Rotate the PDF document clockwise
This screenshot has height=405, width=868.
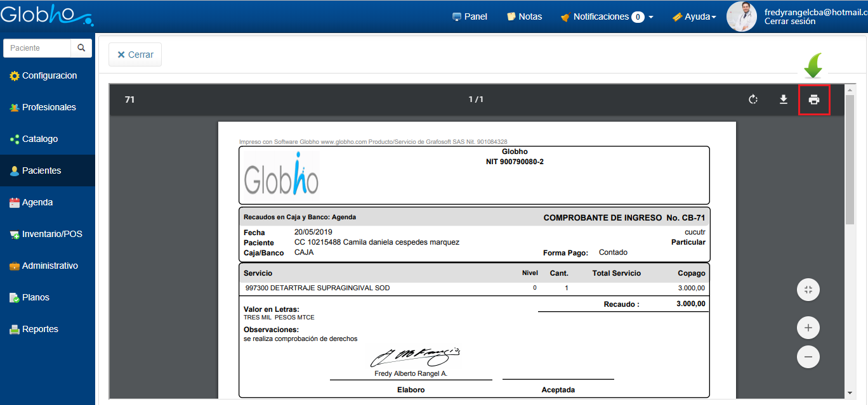753,100
